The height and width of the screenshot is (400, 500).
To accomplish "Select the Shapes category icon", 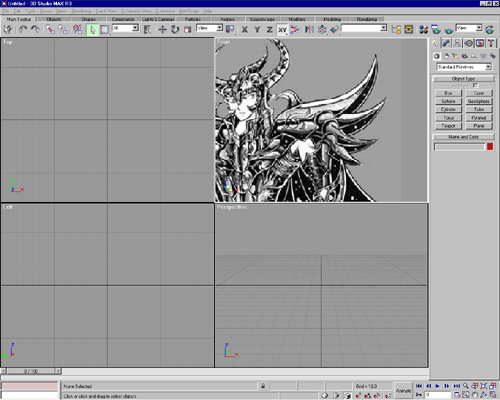I will (446, 56).
